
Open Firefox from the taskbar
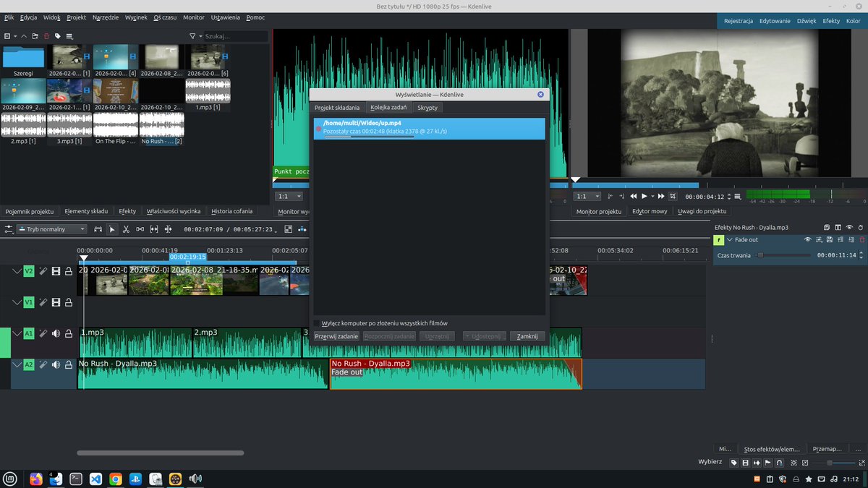[x=36, y=479]
